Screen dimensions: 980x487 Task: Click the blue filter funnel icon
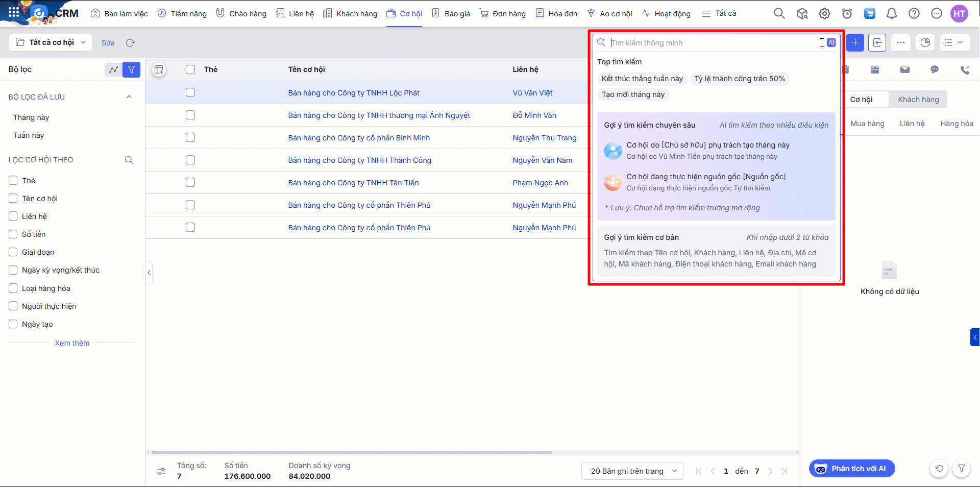coord(131,69)
